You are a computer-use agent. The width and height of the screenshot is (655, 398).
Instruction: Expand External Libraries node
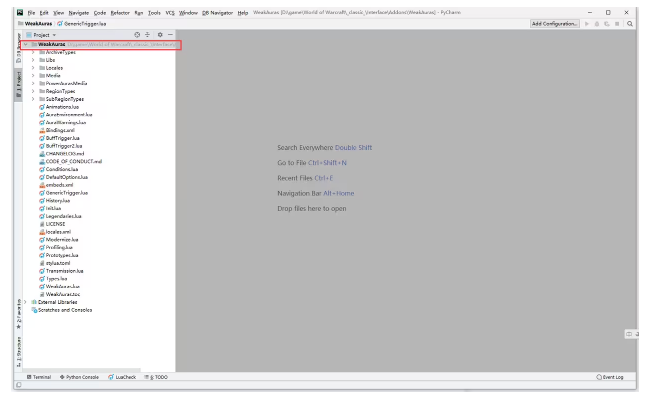coord(25,302)
